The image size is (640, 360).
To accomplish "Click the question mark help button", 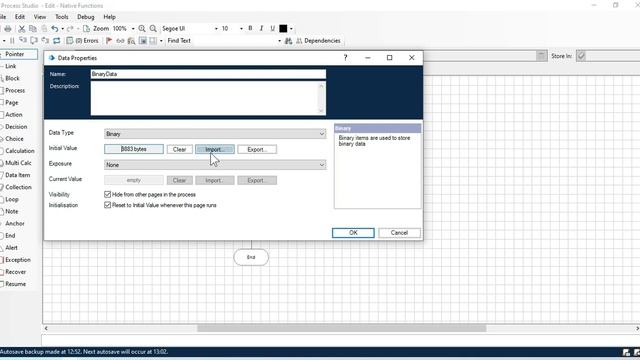I will (345, 58).
